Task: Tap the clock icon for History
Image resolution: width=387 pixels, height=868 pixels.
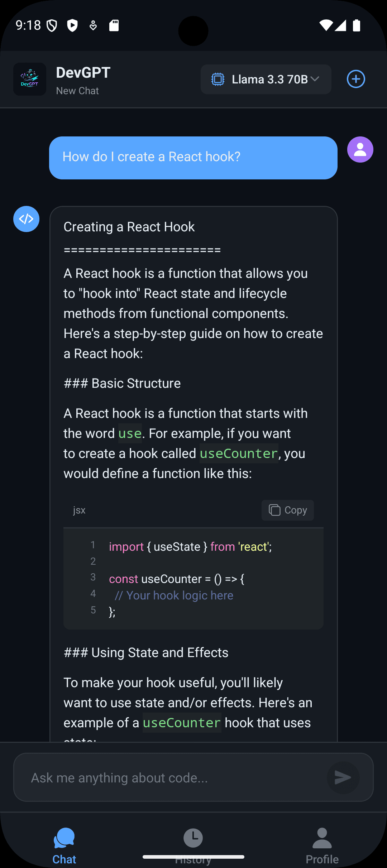Action: coord(193,838)
